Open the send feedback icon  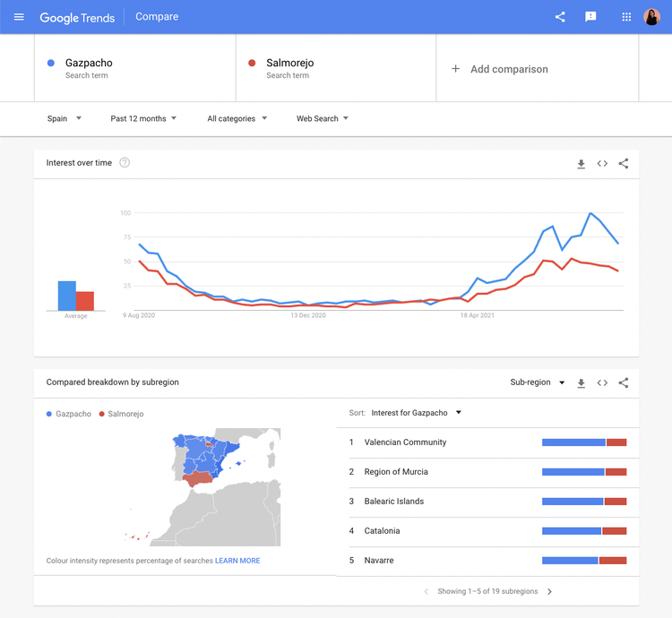pos(590,17)
